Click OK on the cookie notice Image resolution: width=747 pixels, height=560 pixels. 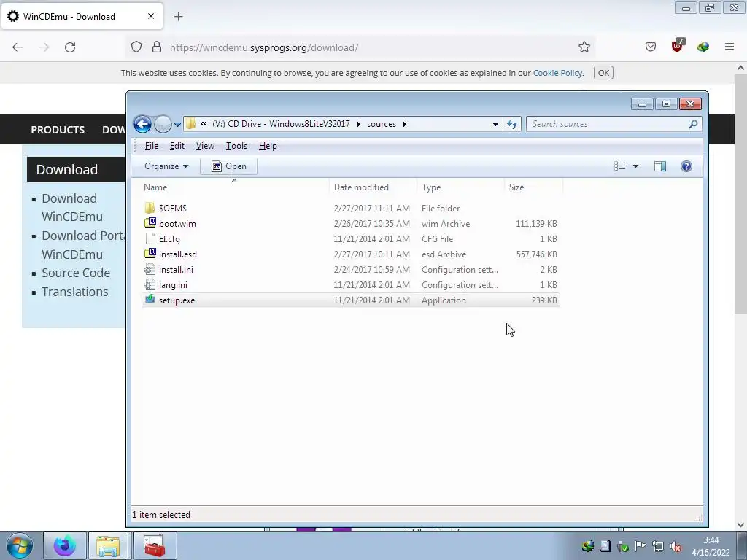(x=603, y=73)
